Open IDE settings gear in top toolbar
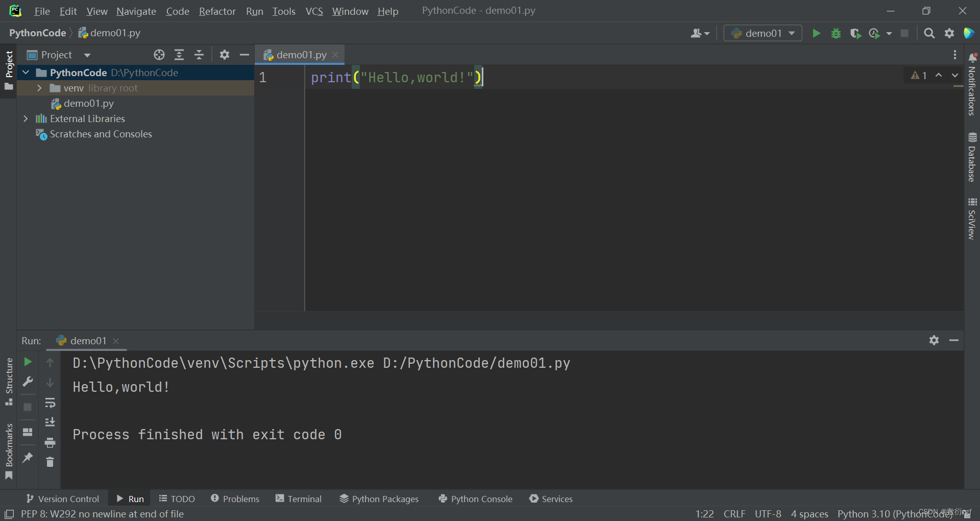This screenshot has height=521, width=980. click(x=949, y=33)
